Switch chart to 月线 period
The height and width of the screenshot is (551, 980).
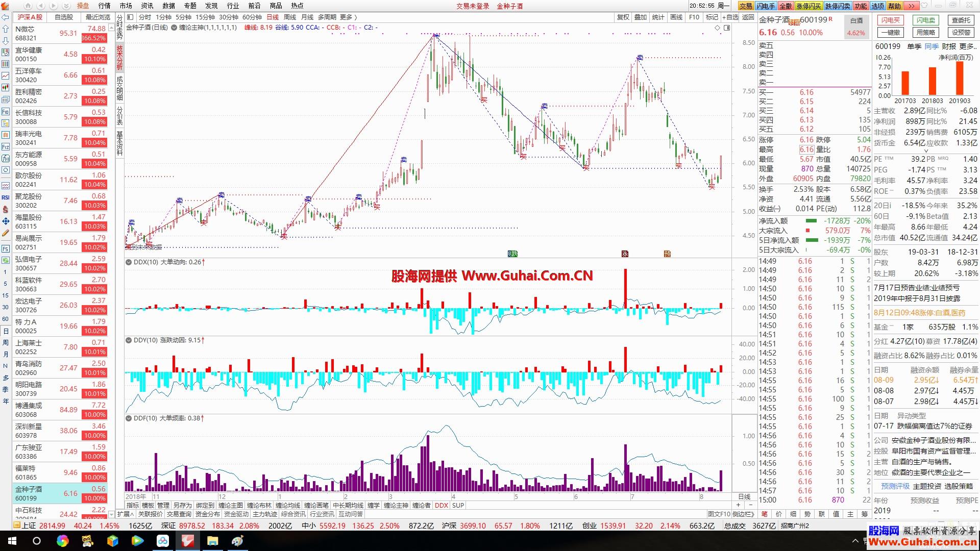click(307, 17)
